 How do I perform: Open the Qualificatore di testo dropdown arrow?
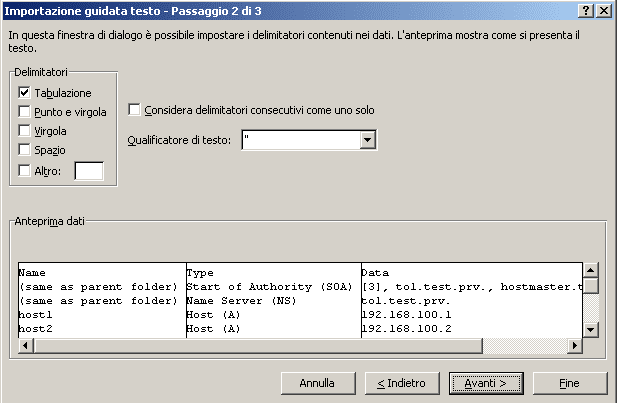point(368,140)
